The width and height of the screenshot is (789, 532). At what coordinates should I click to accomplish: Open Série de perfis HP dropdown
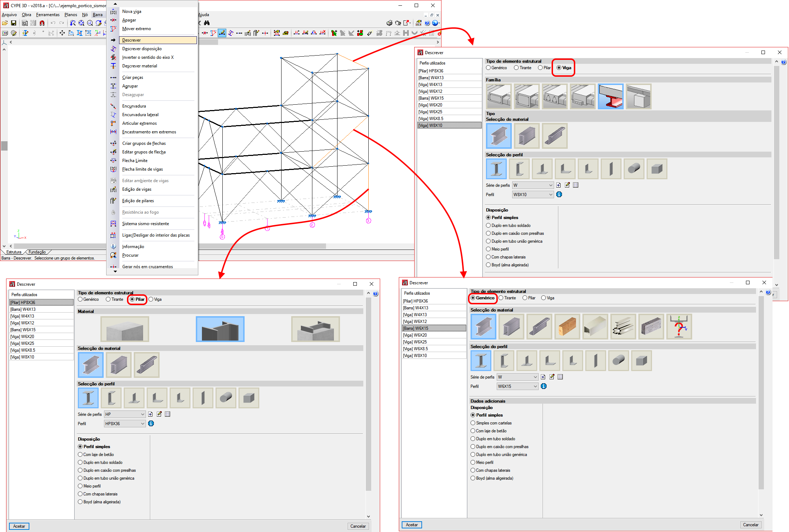tap(125, 414)
